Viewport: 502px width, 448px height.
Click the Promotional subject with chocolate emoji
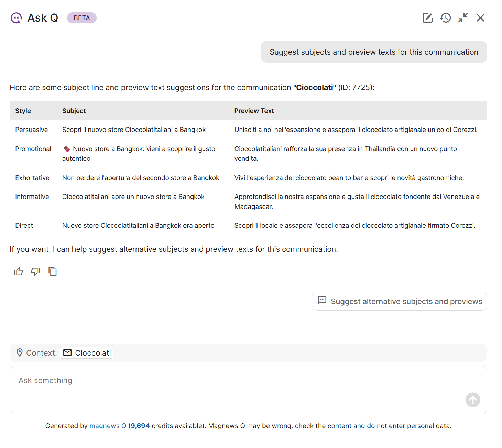[x=139, y=154]
